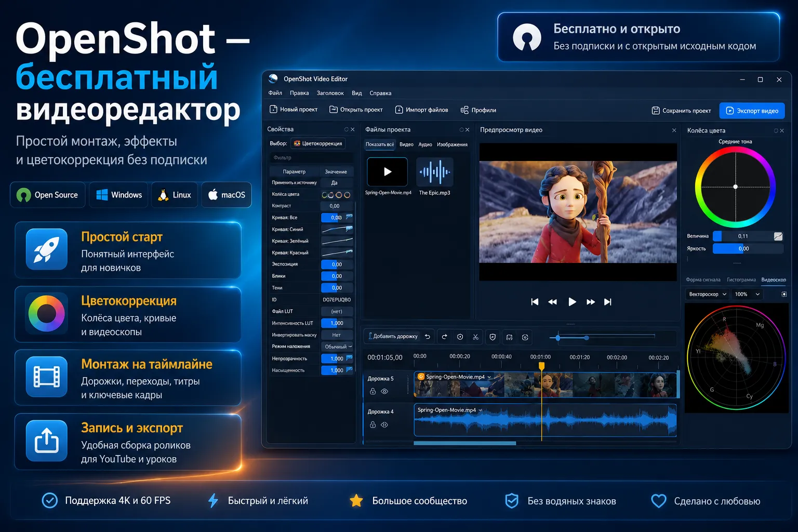Screen dimensions: 798x532
Task: Click the orange effect badge on Дорожка 5 clip
Action: pyautogui.click(x=421, y=377)
